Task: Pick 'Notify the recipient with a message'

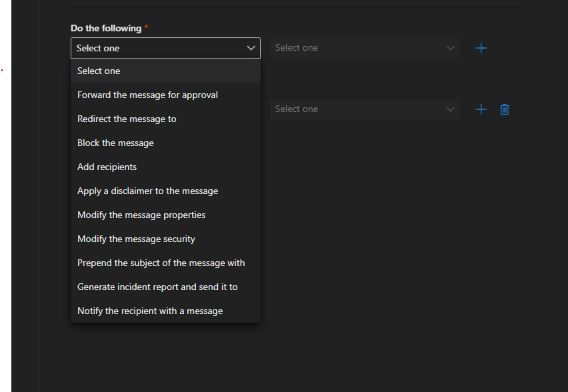Action: point(150,311)
